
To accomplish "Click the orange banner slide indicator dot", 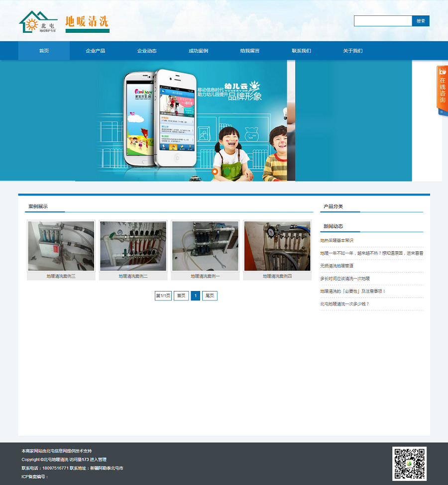I will click(215, 172).
